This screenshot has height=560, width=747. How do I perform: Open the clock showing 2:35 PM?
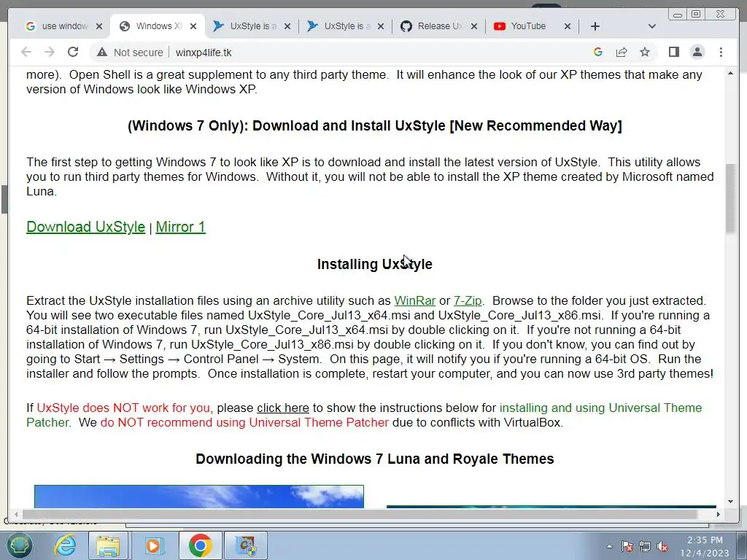point(705,547)
